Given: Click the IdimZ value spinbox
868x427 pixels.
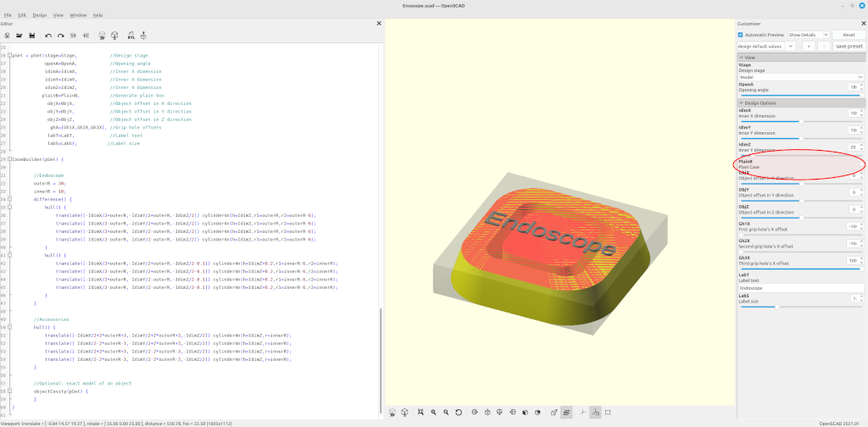Looking at the screenshot, I should coord(856,147).
